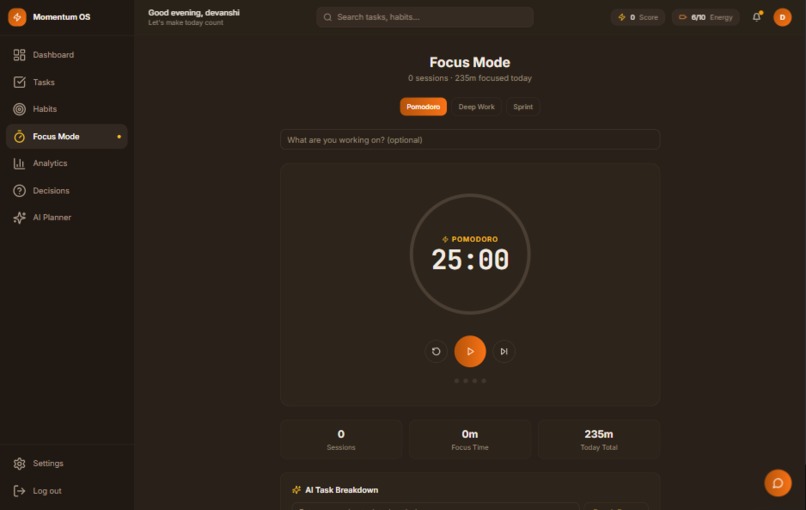Start the Pomodoro timer play button
The height and width of the screenshot is (510, 806).
[x=470, y=352]
